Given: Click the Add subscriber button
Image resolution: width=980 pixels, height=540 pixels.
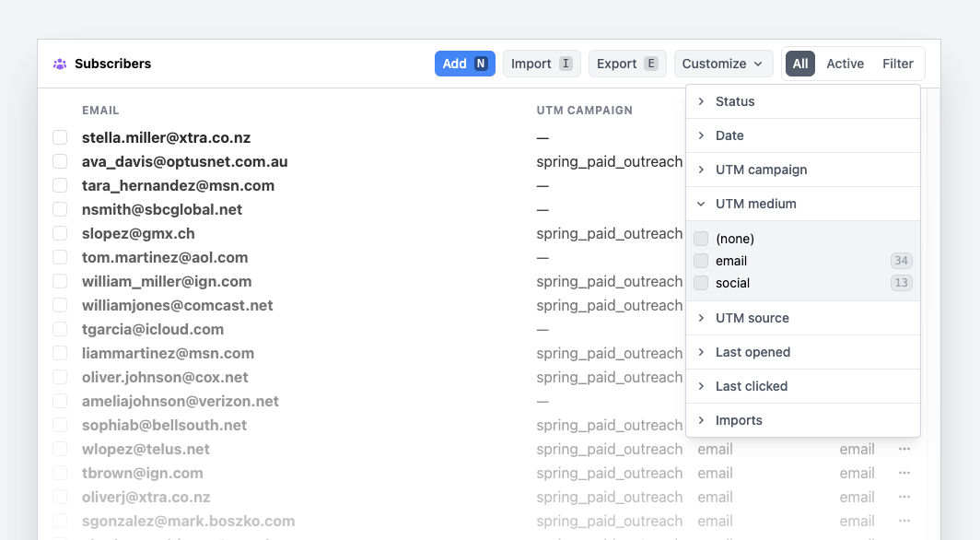Looking at the screenshot, I should 464,64.
